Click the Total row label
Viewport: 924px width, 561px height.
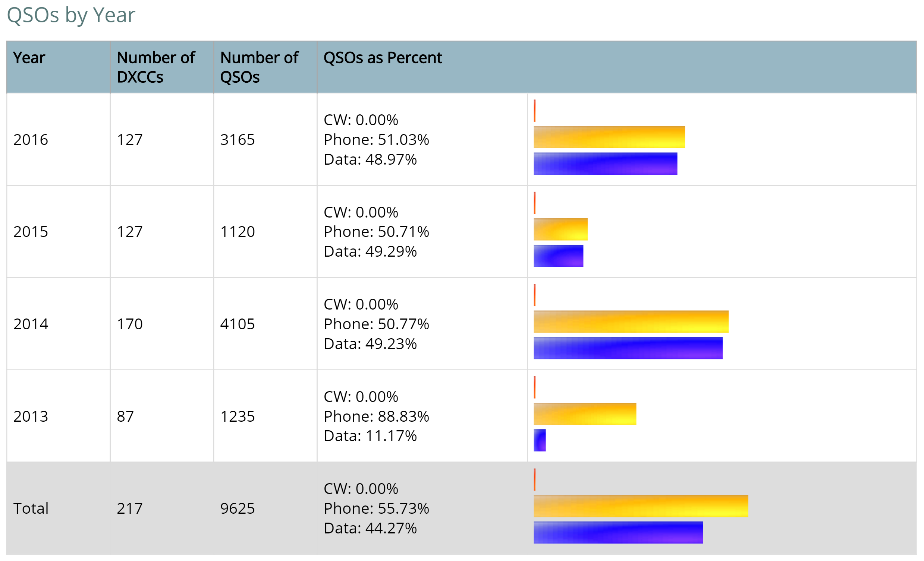(31, 508)
